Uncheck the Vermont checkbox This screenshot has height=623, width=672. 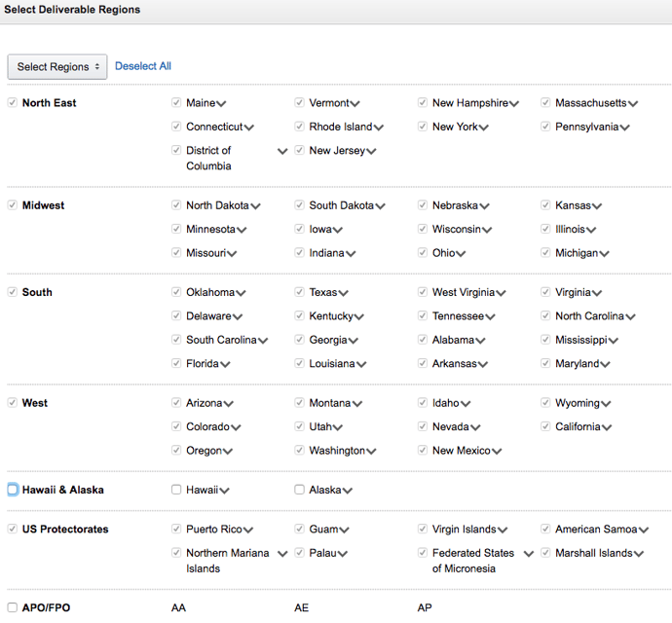coord(300,103)
